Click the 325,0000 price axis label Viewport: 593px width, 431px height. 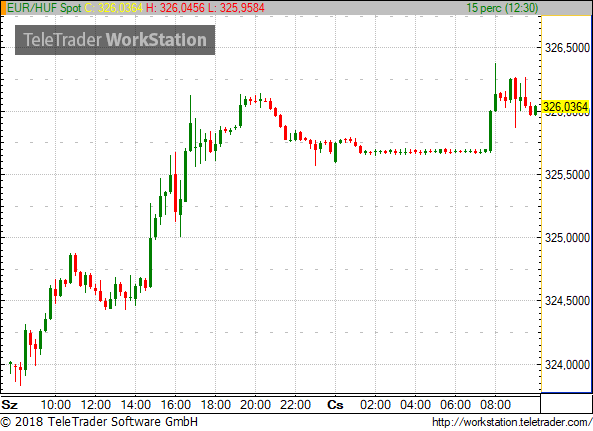567,238
